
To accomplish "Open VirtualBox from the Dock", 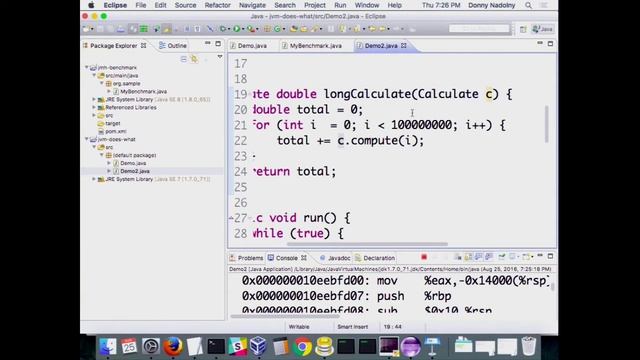I will [258, 346].
